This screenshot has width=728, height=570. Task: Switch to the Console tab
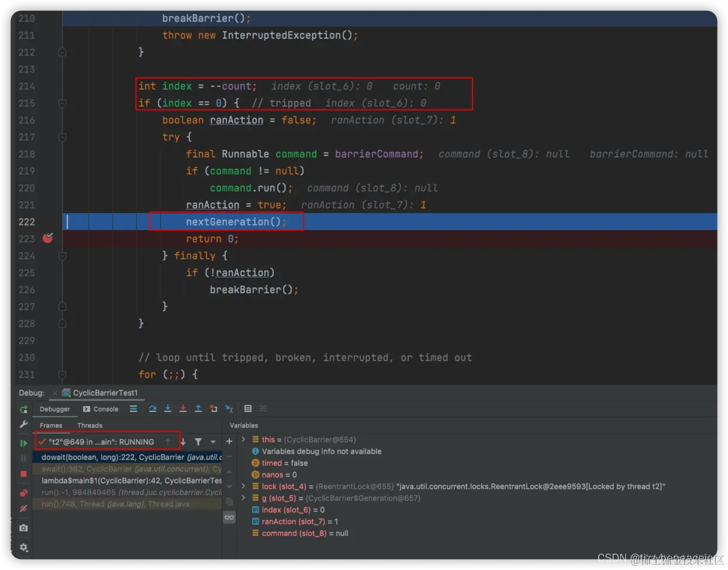pyautogui.click(x=101, y=409)
